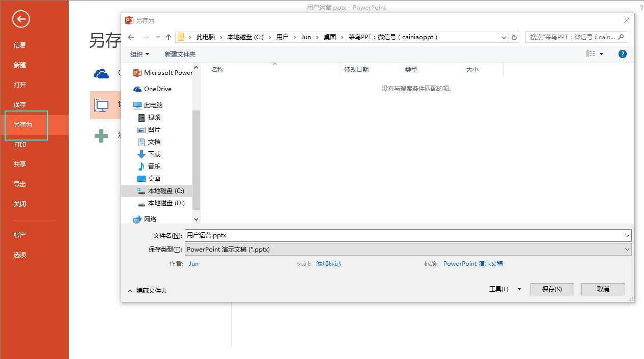Click inside the 文件名 input field
644x359 pixels.
[x=356, y=235]
